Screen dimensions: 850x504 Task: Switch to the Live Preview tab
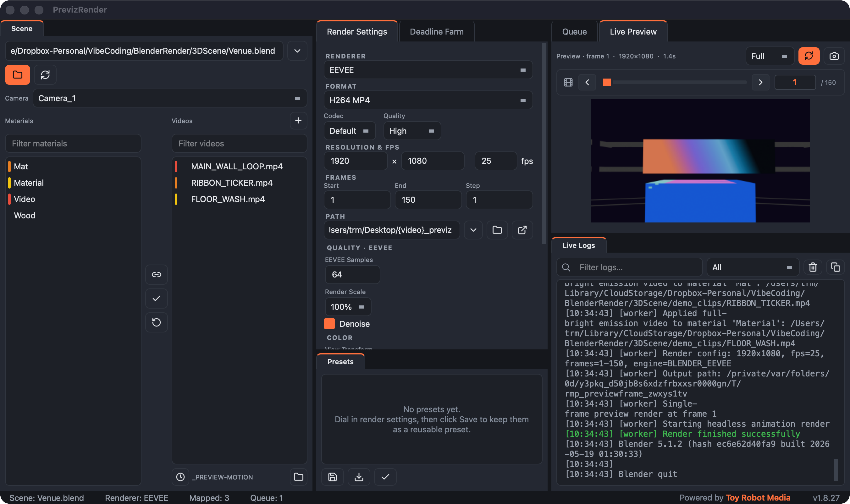[633, 32]
